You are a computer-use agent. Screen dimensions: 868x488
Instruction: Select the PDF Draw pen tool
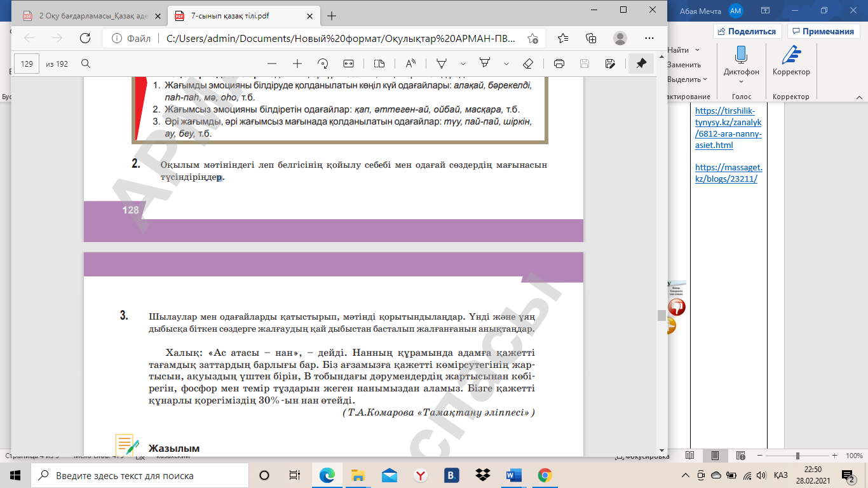(x=441, y=64)
